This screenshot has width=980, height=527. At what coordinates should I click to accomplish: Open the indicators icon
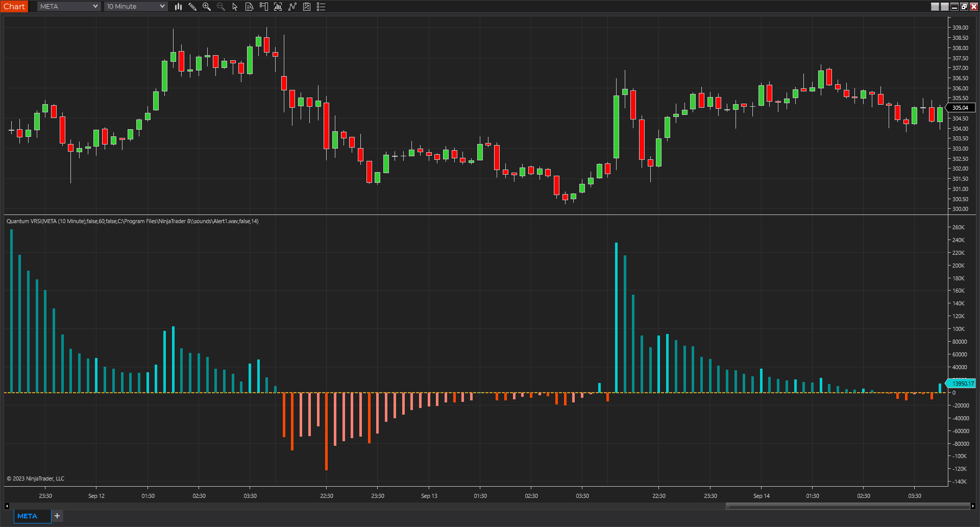(x=292, y=7)
